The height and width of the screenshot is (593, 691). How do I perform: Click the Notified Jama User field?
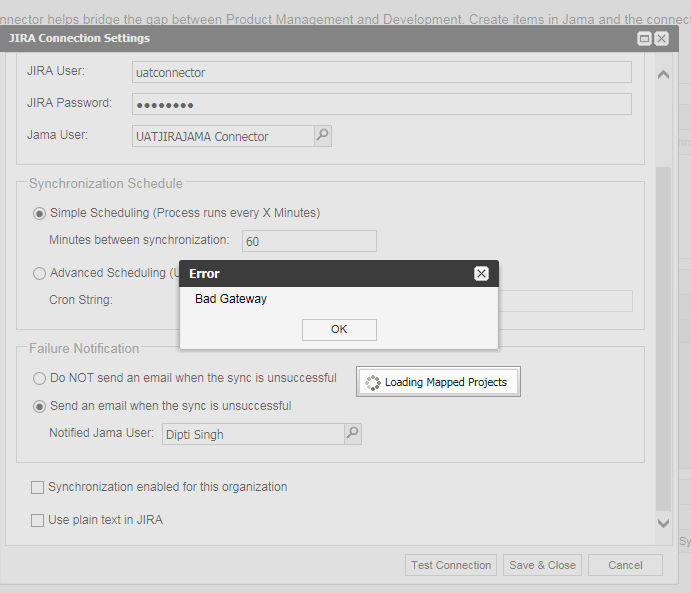click(x=253, y=434)
